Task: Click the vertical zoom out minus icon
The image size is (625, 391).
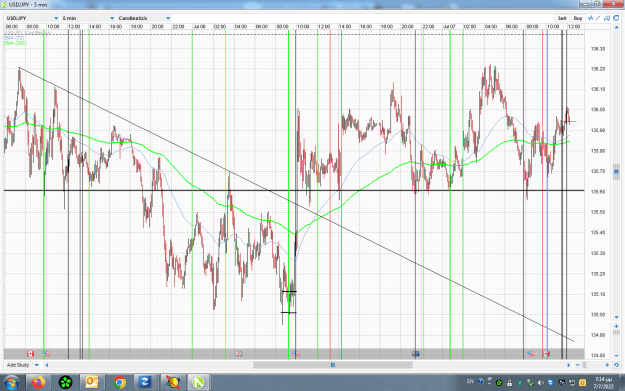Action: 617,356
